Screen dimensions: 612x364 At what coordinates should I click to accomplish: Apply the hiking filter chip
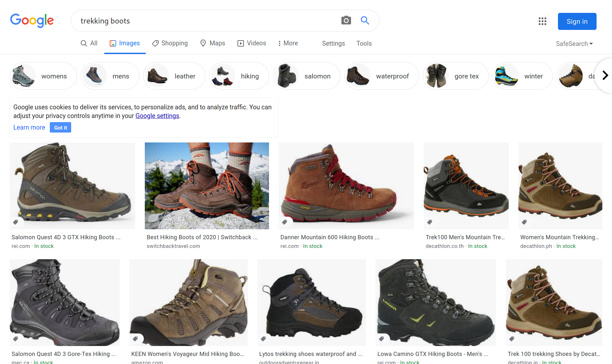click(239, 76)
